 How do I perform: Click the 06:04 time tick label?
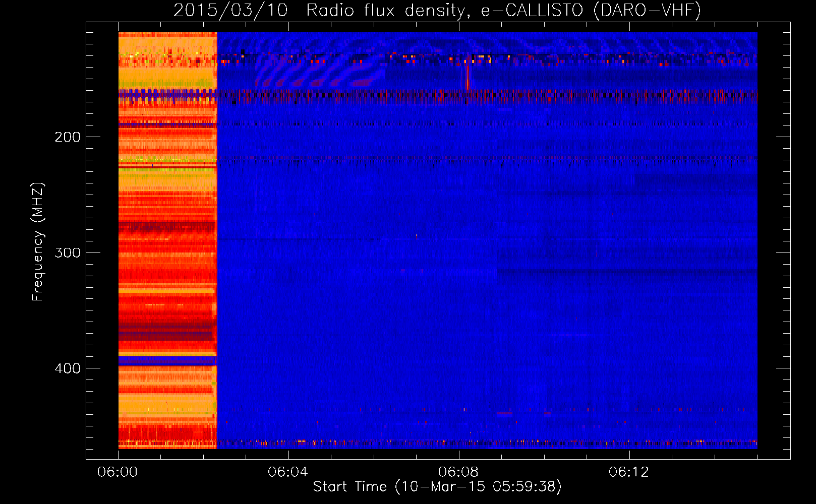pos(288,472)
